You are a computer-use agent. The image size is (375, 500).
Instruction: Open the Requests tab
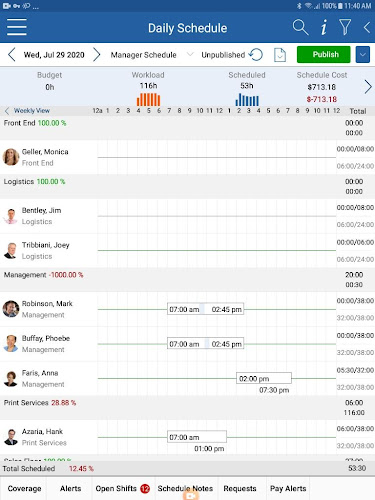tap(240, 488)
